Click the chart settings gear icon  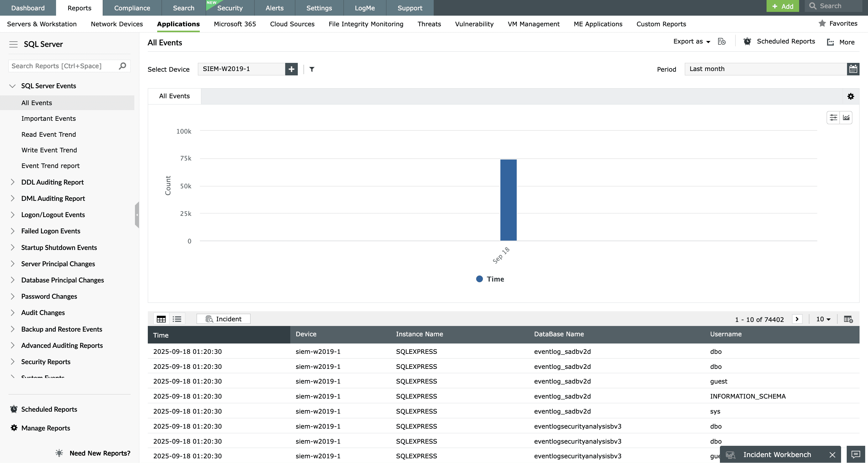point(850,96)
